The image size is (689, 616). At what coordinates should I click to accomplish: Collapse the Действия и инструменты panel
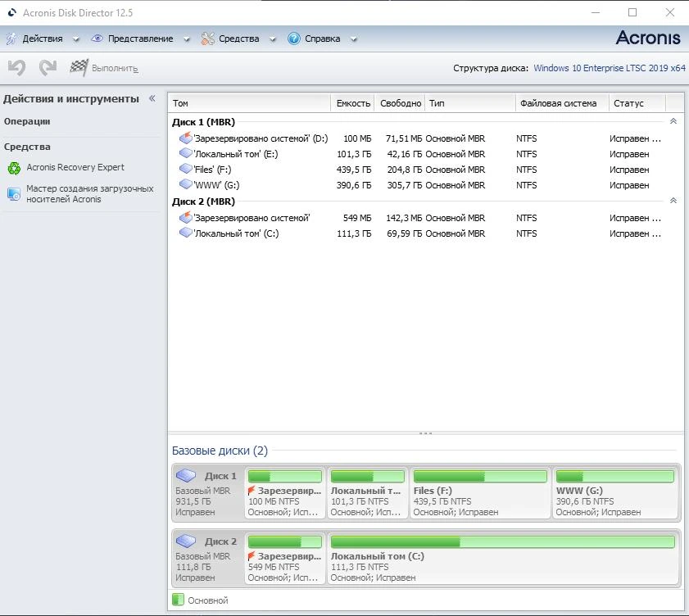click(152, 98)
